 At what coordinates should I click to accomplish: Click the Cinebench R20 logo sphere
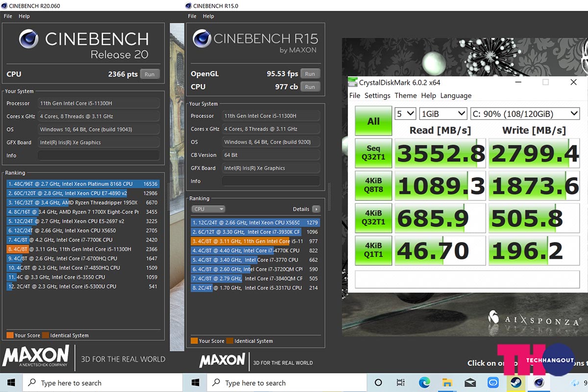(29, 39)
